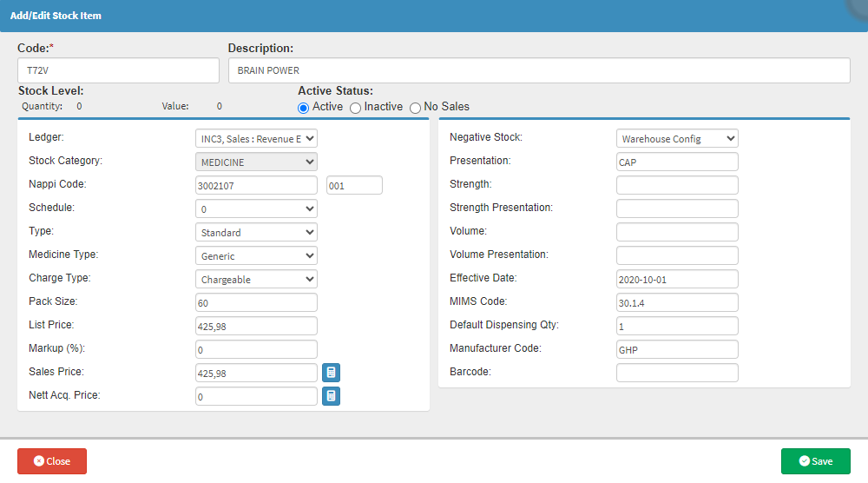This screenshot has height=483, width=868.
Task: Click the empty Barcode field
Action: coord(677,373)
